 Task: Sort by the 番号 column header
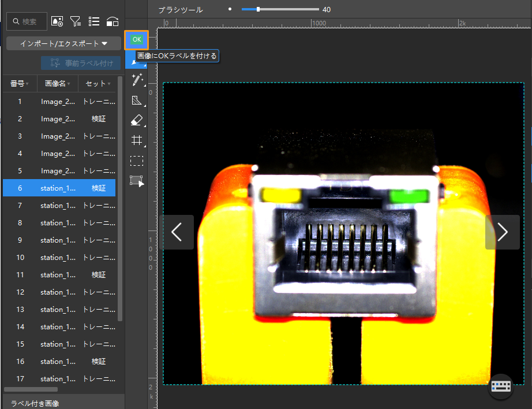click(x=20, y=84)
